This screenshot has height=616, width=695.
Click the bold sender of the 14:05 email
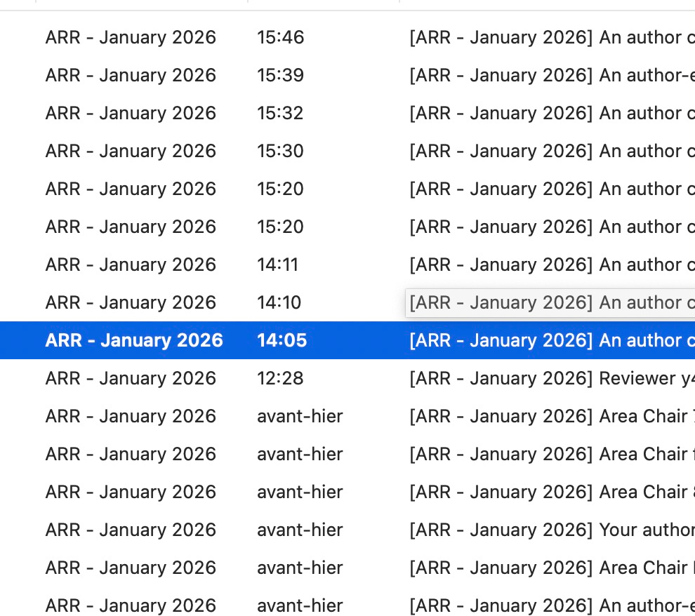[x=133, y=340]
